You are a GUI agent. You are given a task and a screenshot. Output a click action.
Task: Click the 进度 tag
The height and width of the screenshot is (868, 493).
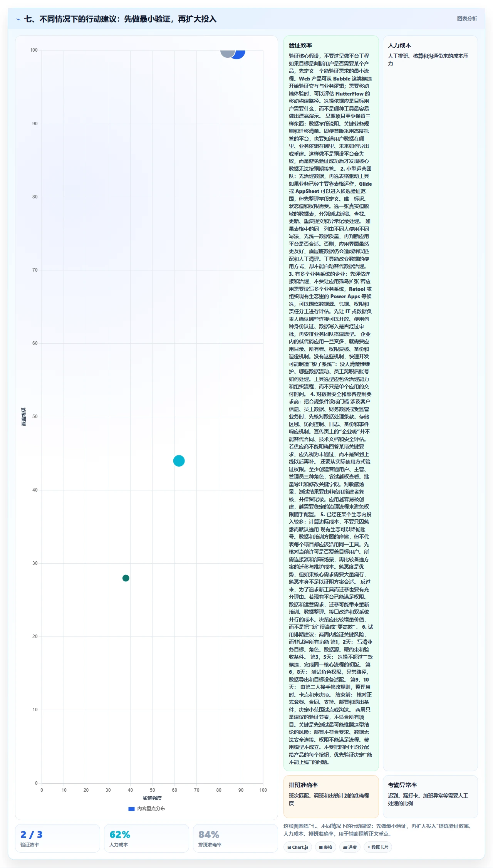pos(350,847)
